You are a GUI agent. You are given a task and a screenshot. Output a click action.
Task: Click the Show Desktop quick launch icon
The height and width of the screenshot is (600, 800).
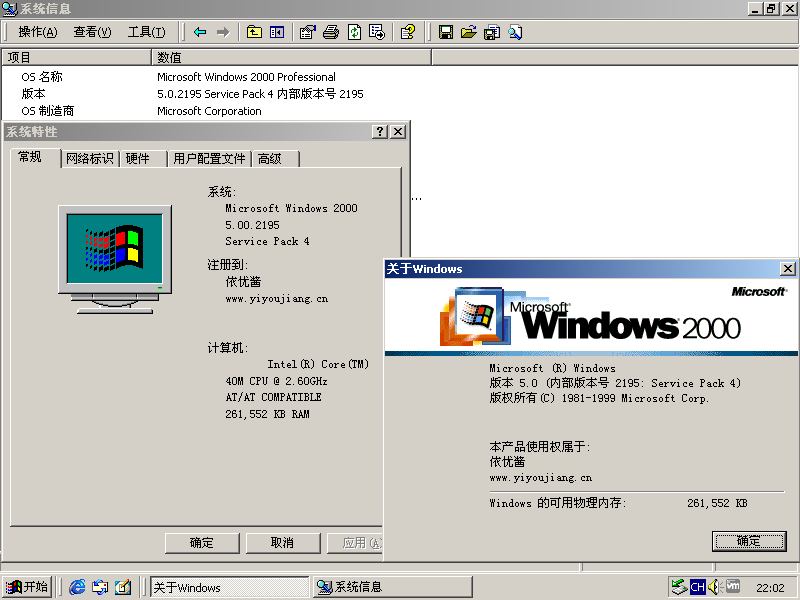[123, 587]
